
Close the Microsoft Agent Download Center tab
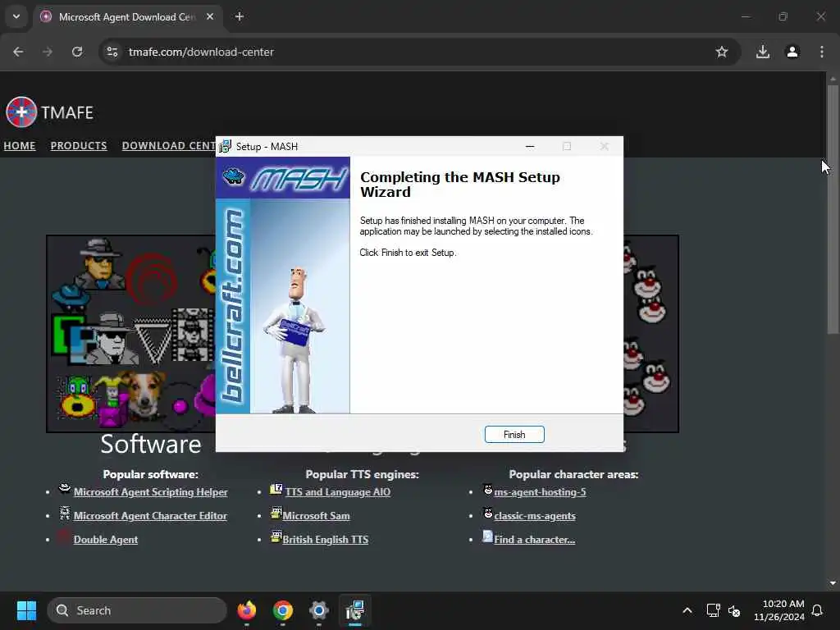210,16
